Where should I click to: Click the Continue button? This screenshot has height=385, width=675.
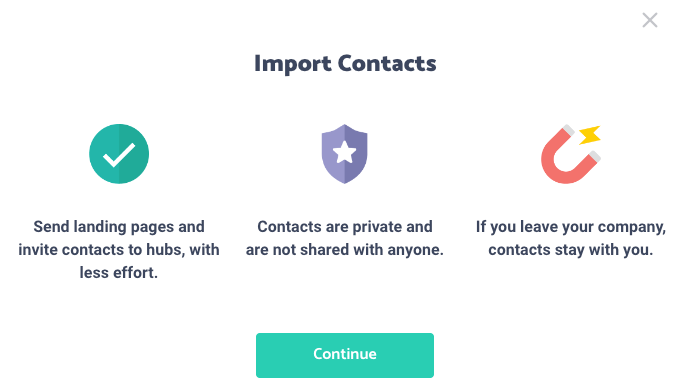(345, 355)
